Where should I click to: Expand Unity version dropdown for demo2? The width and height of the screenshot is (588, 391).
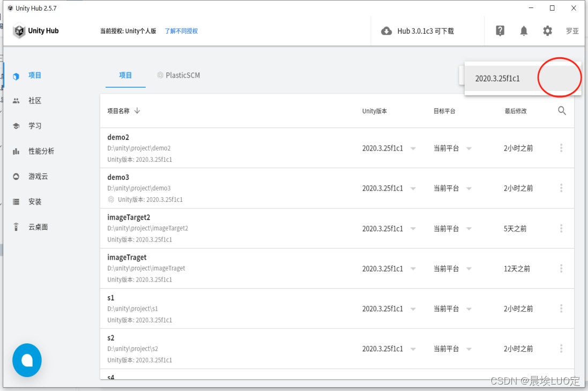[x=413, y=148]
